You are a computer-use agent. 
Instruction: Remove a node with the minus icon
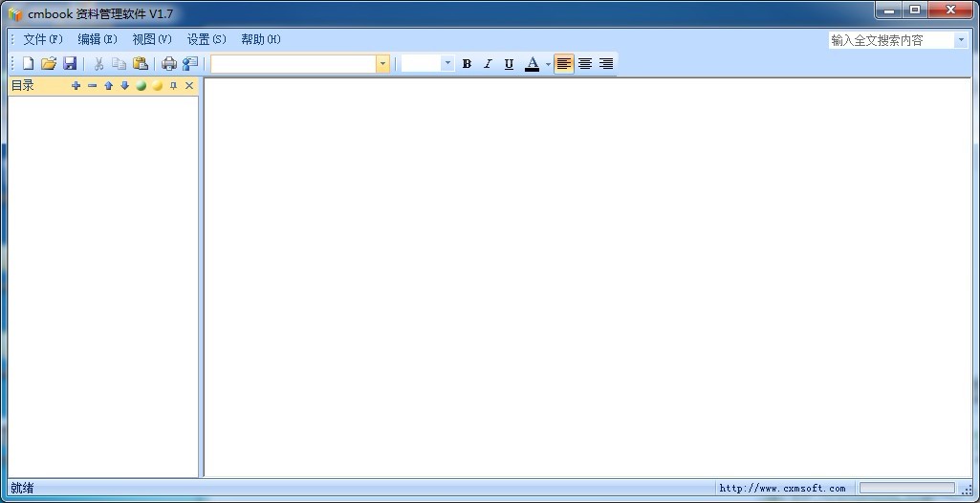click(x=92, y=86)
